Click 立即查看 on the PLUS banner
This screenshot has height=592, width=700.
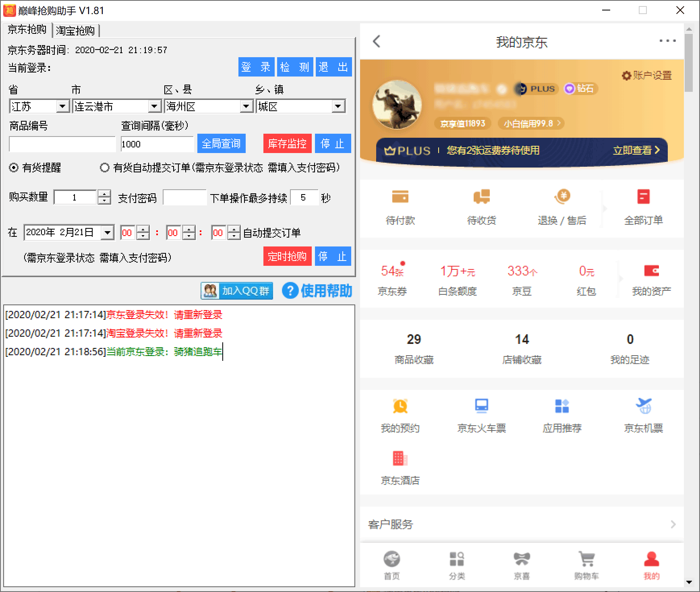click(x=636, y=150)
